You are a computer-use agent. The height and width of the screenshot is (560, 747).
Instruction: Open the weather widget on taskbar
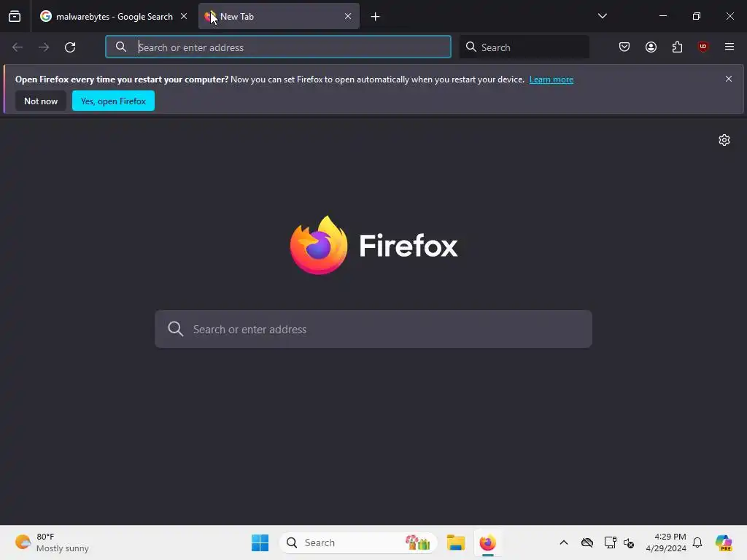(52, 542)
